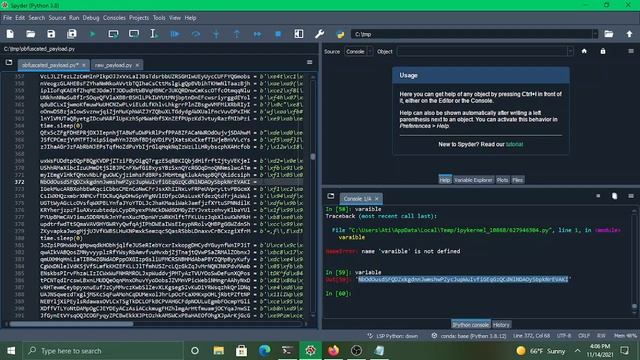Open the Projects menu
The width and height of the screenshot is (640, 360).
point(139,18)
